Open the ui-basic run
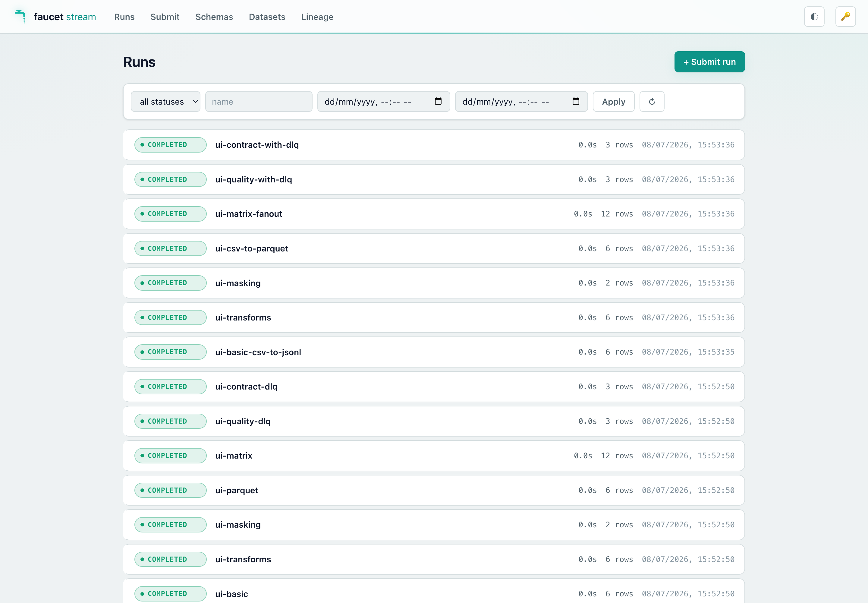This screenshot has width=868, height=603. tap(434, 592)
